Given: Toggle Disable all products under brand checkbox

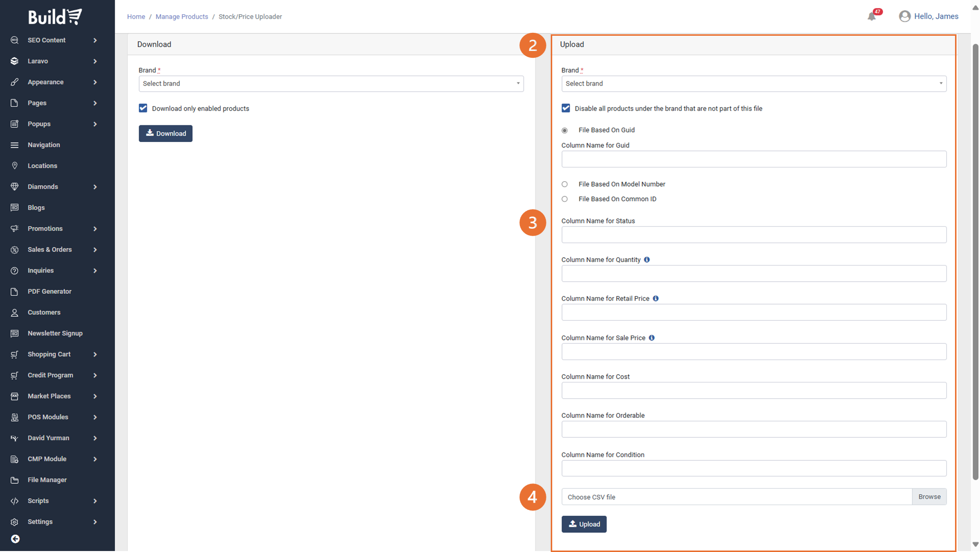Looking at the screenshot, I should [566, 108].
